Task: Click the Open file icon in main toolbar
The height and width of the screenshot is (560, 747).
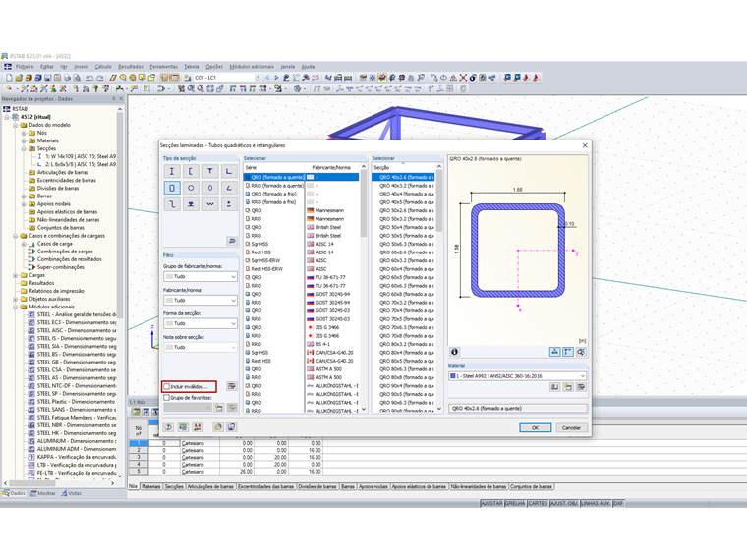Action: [19, 78]
